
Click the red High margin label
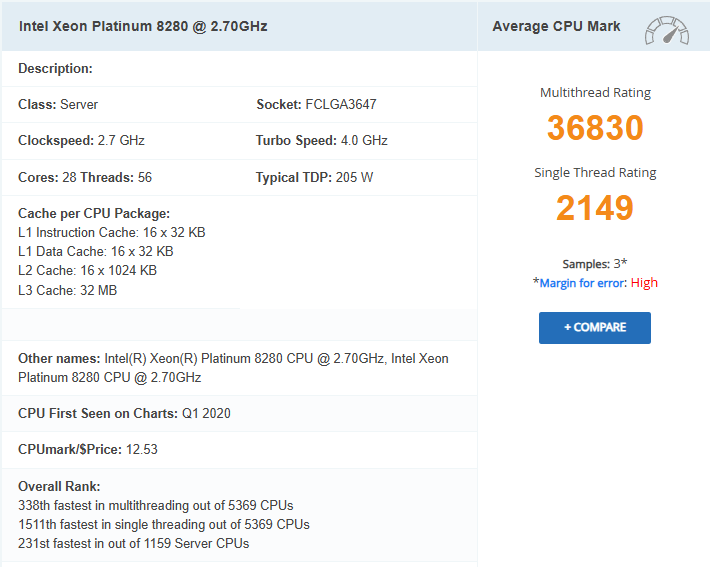click(x=644, y=283)
